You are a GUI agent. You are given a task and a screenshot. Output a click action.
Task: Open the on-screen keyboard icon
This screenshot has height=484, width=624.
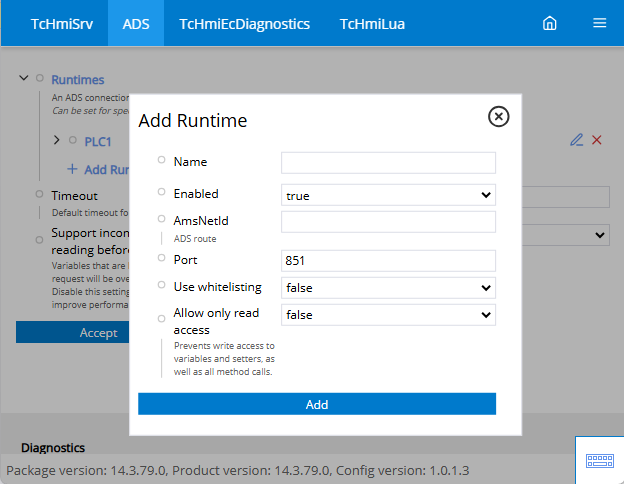[600, 461]
